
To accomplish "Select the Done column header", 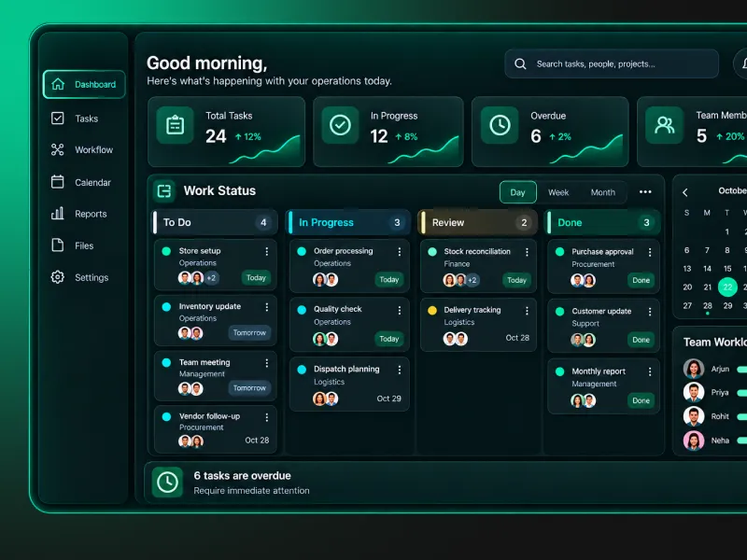I will (x=603, y=222).
